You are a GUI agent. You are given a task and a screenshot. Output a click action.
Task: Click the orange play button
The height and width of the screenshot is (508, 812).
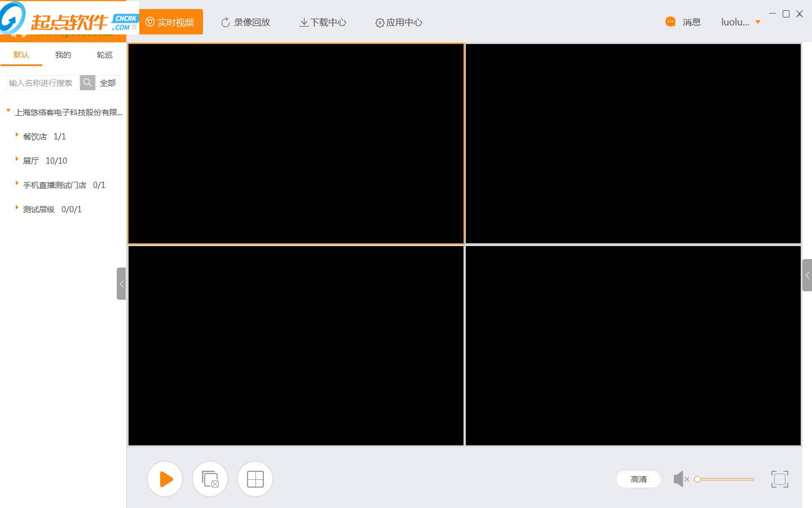pos(165,479)
